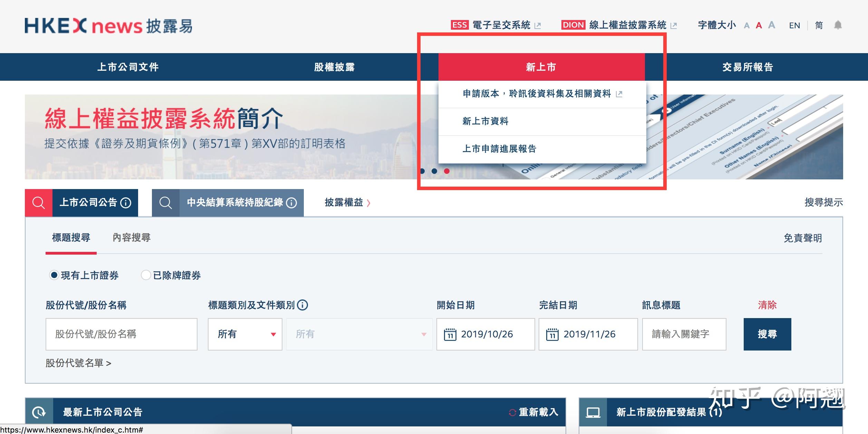
Task: Select the 現有上市證券 radio button
Action: 55,276
